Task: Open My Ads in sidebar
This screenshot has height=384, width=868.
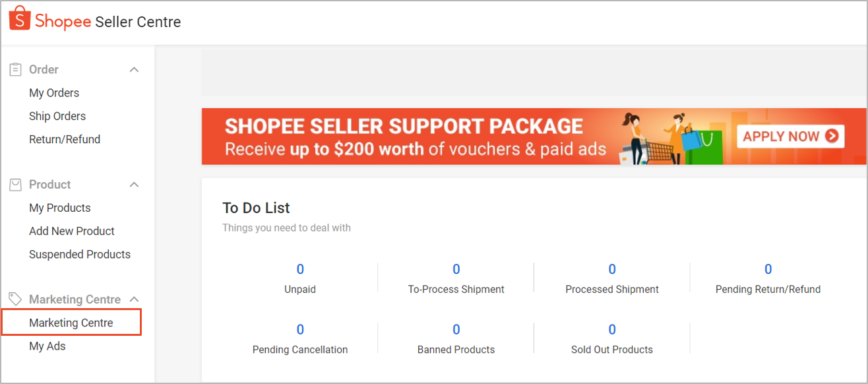Action: click(47, 346)
